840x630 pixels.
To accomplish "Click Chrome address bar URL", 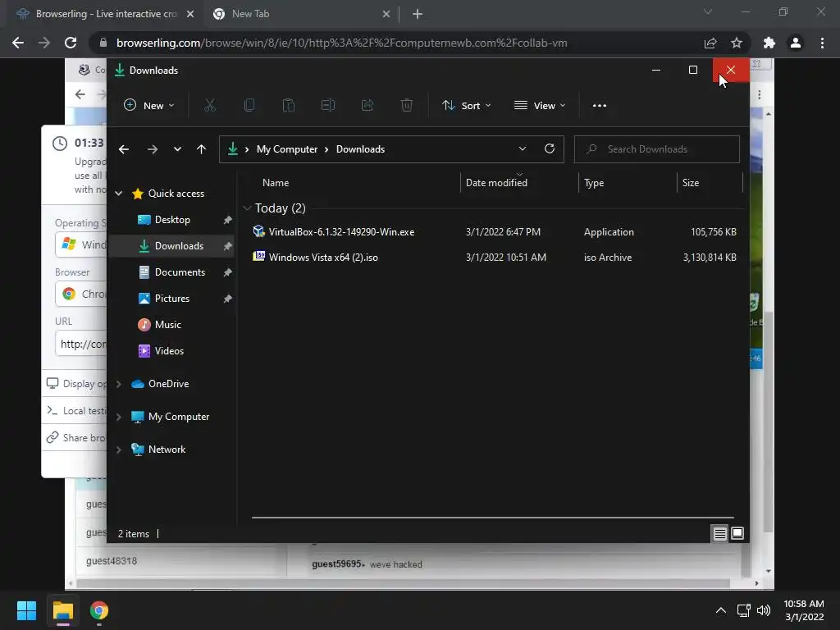I will (342, 43).
